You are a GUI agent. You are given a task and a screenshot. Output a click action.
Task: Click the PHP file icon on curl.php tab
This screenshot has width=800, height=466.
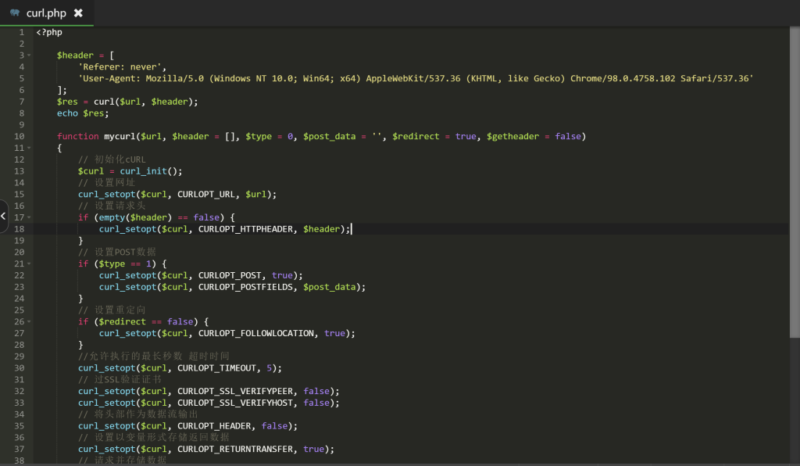tap(15, 13)
